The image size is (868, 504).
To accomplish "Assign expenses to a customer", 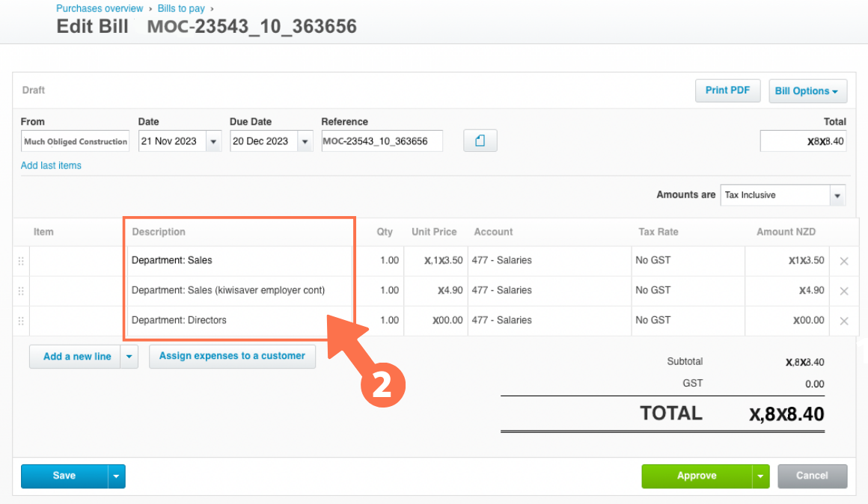I will (232, 357).
